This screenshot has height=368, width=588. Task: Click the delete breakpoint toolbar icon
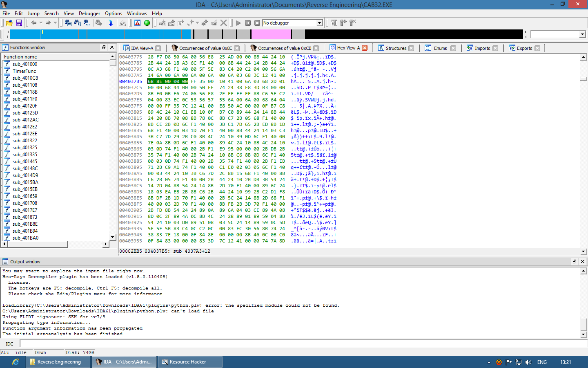(353, 23)
